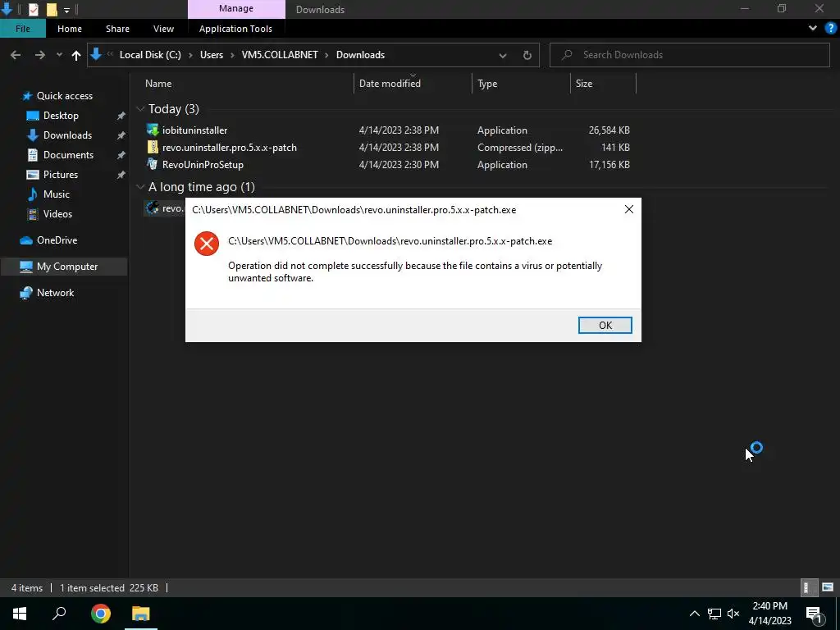
Task: Collapse the A long time ago group
Action: 140,187
